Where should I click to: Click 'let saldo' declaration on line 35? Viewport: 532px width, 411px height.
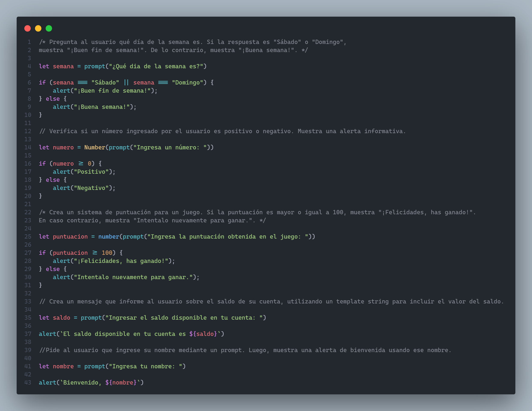click(55, 318)
